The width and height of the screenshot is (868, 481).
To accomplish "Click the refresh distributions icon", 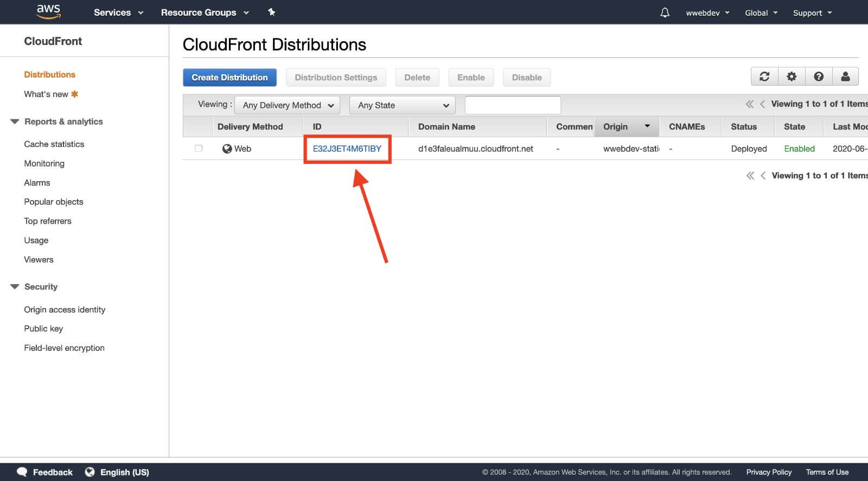I will pos(764,76).
